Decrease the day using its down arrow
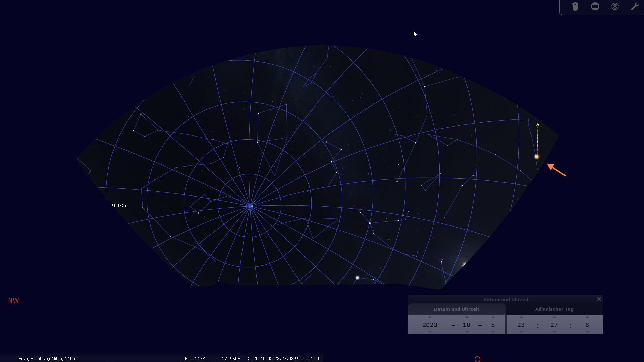 (x=493, y=332)
